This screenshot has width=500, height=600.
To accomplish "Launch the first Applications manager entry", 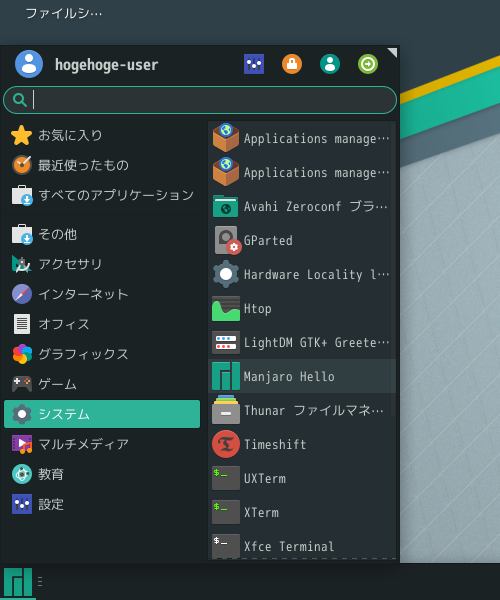I will click(x=302, y=138).
